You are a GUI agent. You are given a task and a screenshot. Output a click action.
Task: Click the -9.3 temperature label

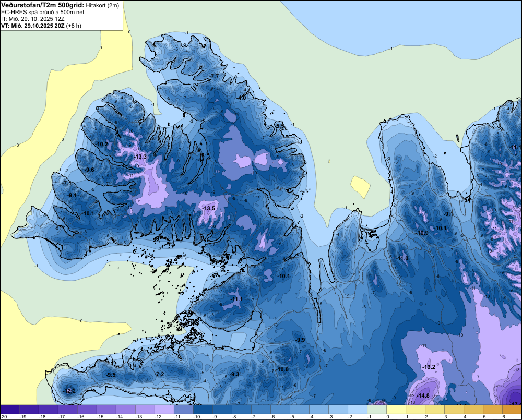tap(234, 374)
